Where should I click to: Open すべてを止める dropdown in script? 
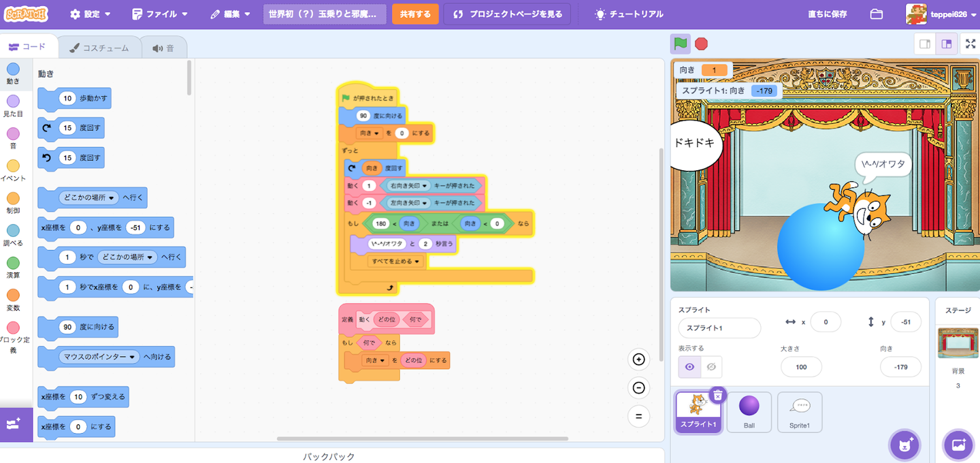click(x=395, y=261)
